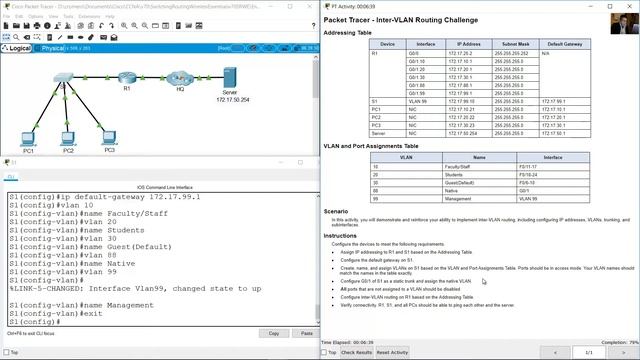Choose the Place Note tool

(x=49, y=37)
